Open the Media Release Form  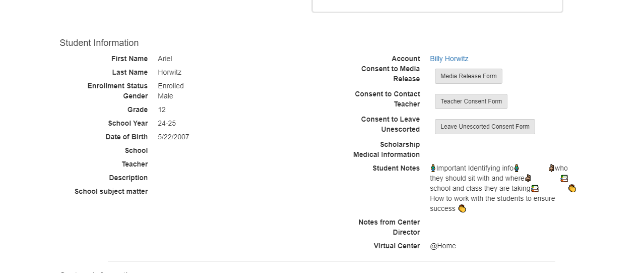pyautogui.click(x=469, y=76)
